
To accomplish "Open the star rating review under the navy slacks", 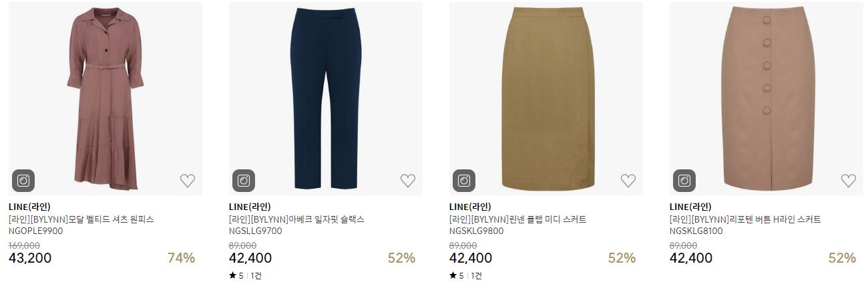I will 245,275.
